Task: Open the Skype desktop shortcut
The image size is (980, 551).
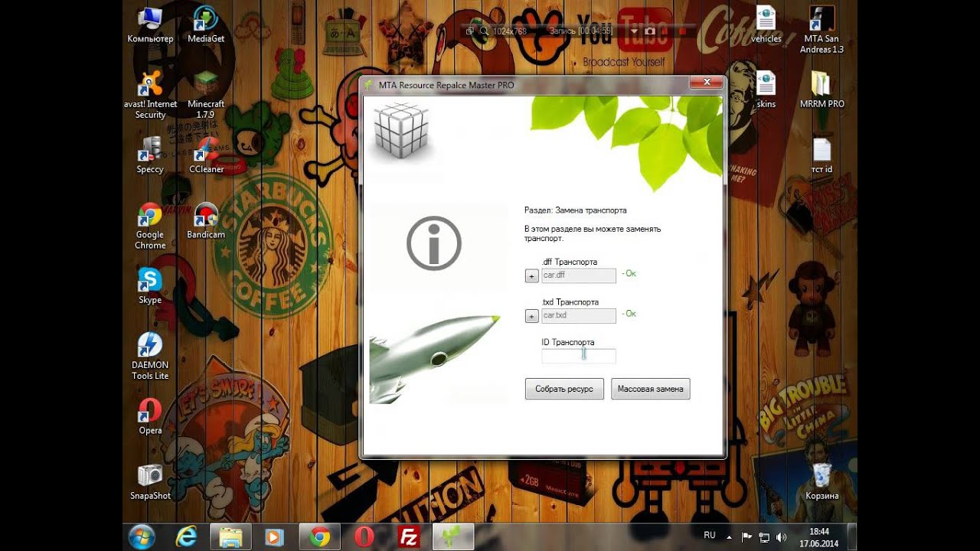Action: 150,286
